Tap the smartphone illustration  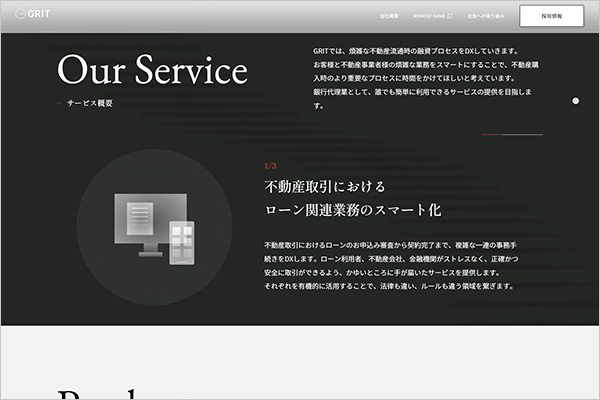(181, 243)
